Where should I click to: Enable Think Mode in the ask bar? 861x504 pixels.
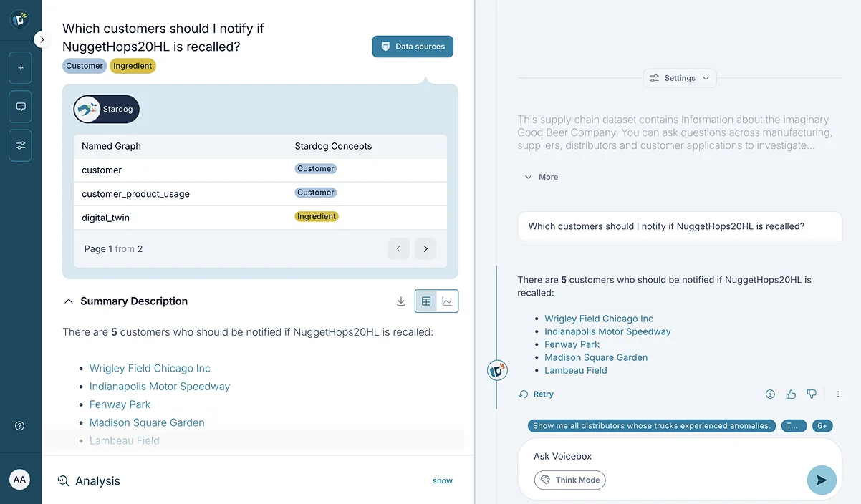click(x=569, y=480)
